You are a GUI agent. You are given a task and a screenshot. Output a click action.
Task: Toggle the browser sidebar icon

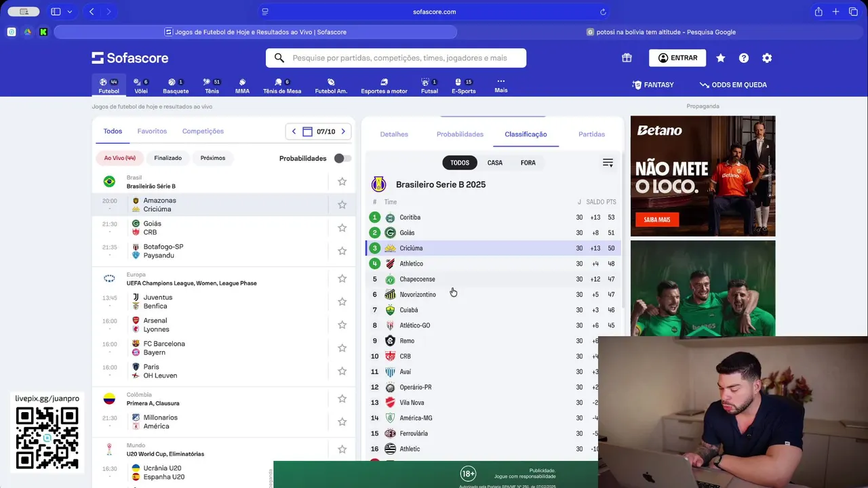56,12
